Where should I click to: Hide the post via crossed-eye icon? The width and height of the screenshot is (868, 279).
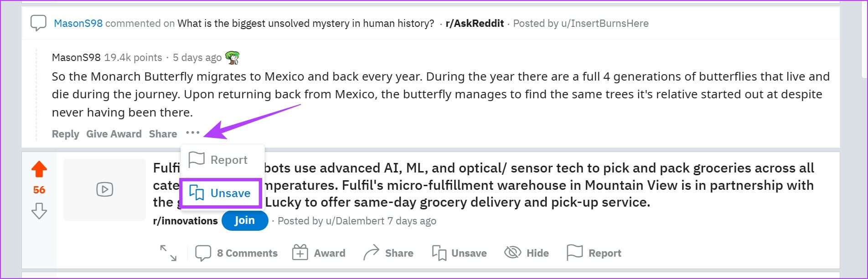[x=513, y=253]
